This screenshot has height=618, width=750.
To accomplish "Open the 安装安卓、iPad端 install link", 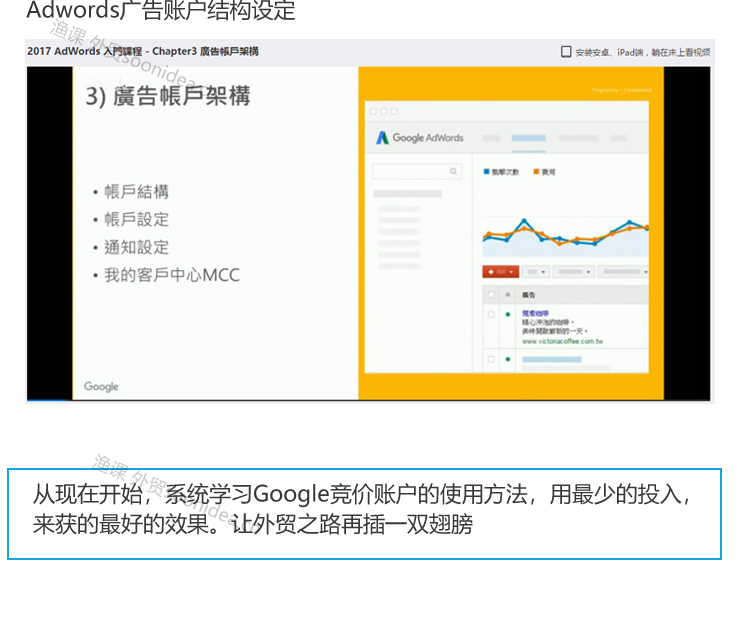I will 642,52.
